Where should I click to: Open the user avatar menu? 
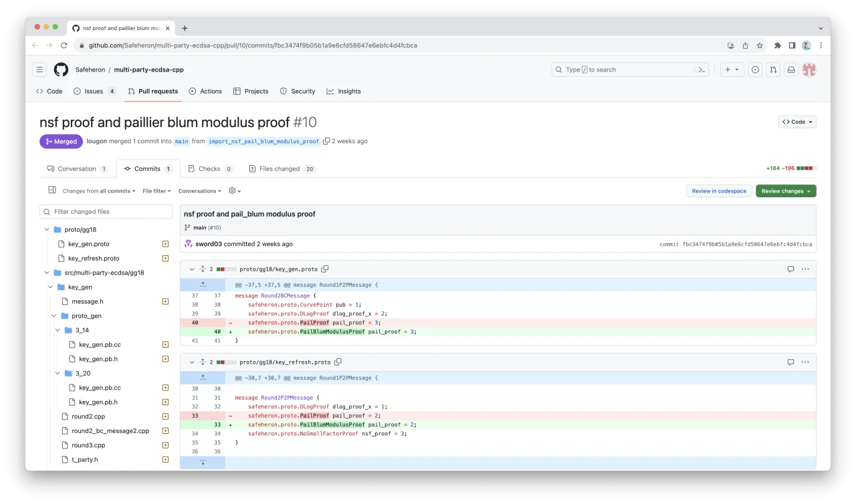809,70
